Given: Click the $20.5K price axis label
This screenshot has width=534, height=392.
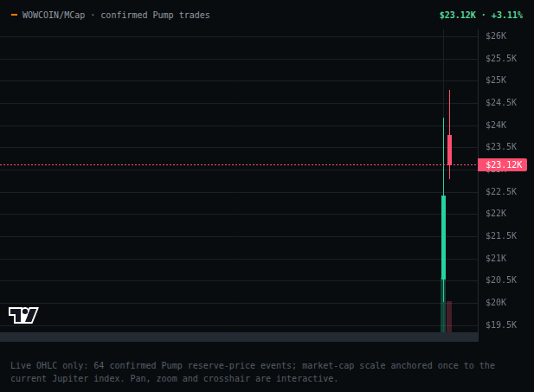Looking at the screenshot, I should [x=501, y=280].
